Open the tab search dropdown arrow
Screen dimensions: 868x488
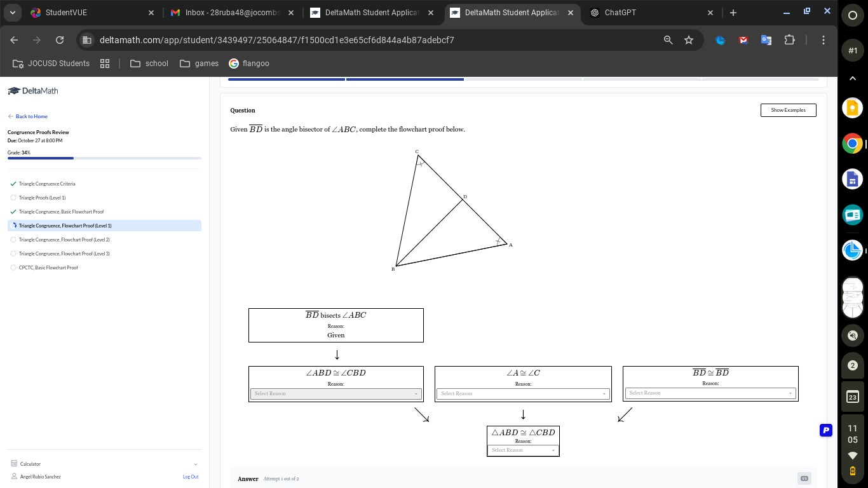(13, 12)
